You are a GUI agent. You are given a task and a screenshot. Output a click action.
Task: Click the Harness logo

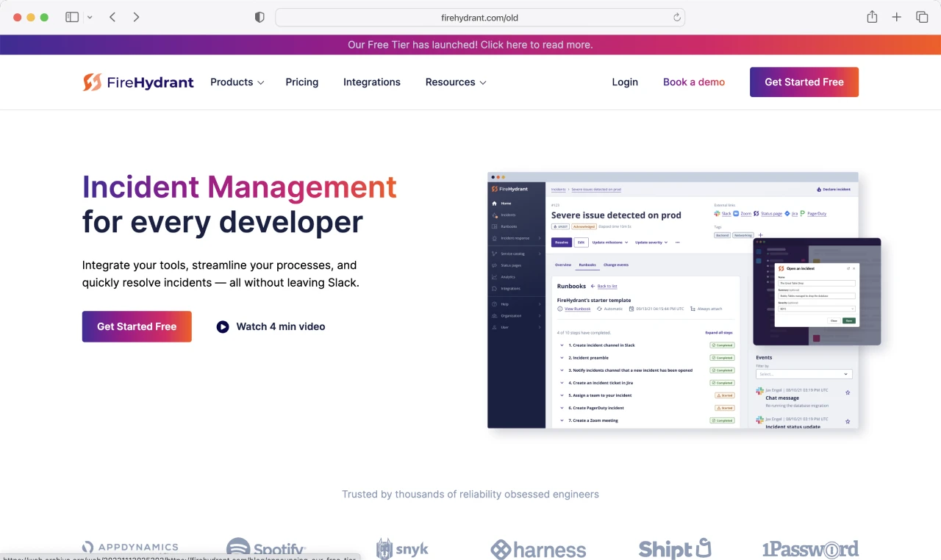pos(538,550)
